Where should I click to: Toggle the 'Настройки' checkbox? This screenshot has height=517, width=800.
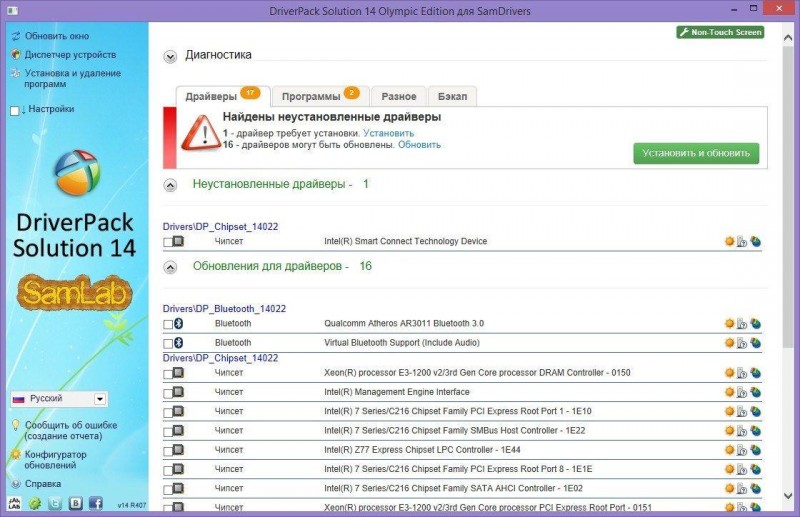pos(15,110)
